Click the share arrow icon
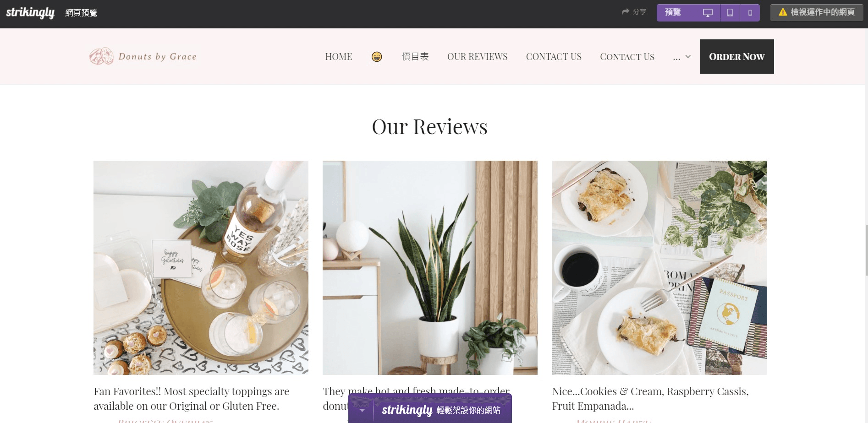The height and width of the screenshot is (423, 868). click(626, 12)
